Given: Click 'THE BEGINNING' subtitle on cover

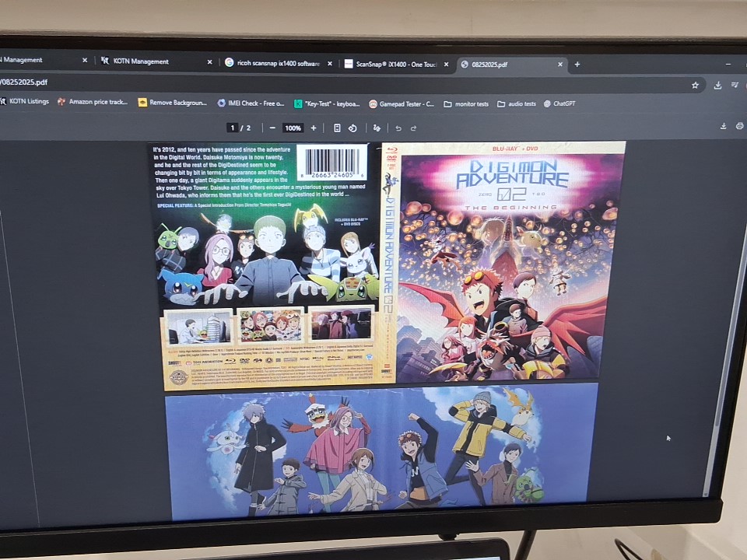Looking at the screenshot, I should 510,208.
